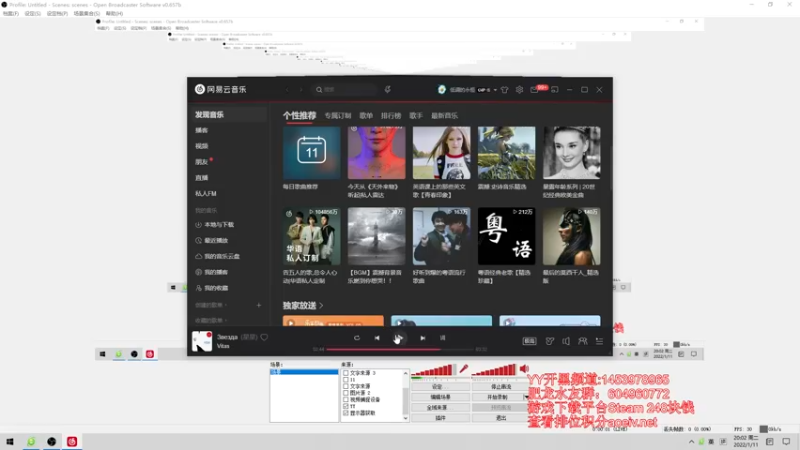Select the 个性推荐 tab
The height and width of the screenshot is (450, 800).
[x=299, y=116]
